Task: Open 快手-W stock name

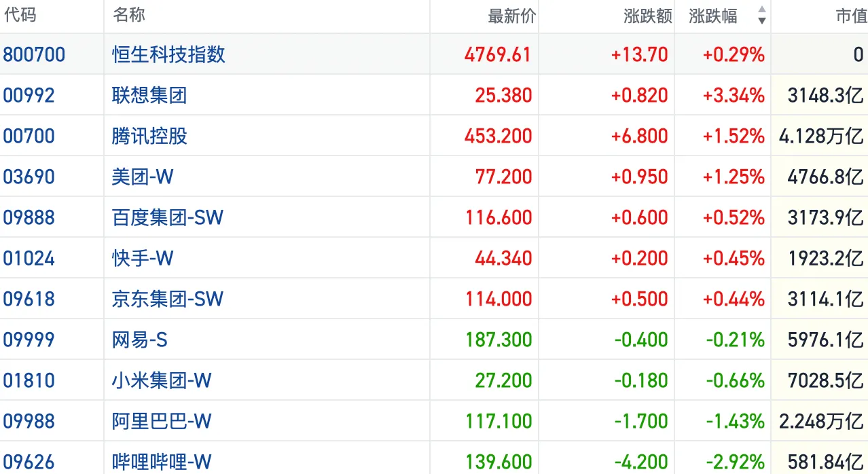Action: pos(143,258)
